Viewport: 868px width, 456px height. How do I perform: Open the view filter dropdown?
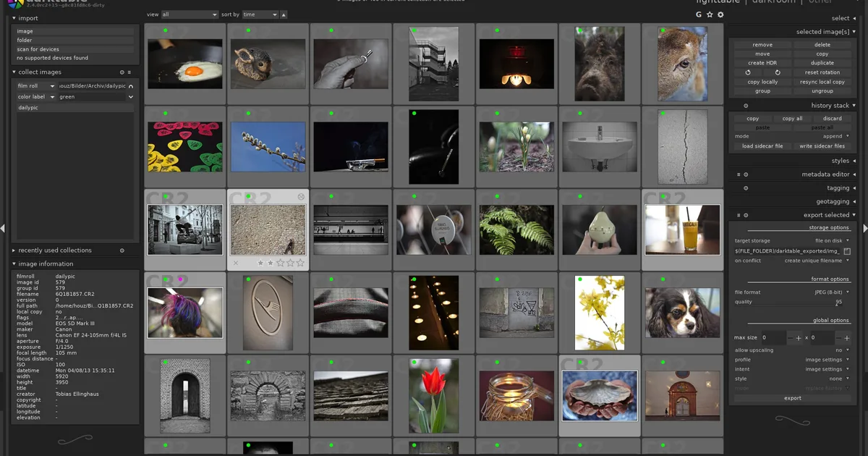190,14
